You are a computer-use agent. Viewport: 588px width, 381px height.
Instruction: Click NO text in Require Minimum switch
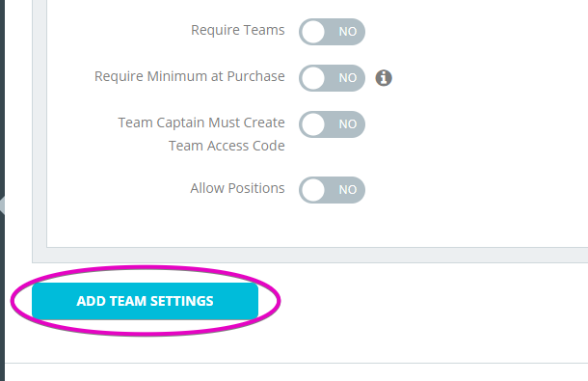[348, 78]
